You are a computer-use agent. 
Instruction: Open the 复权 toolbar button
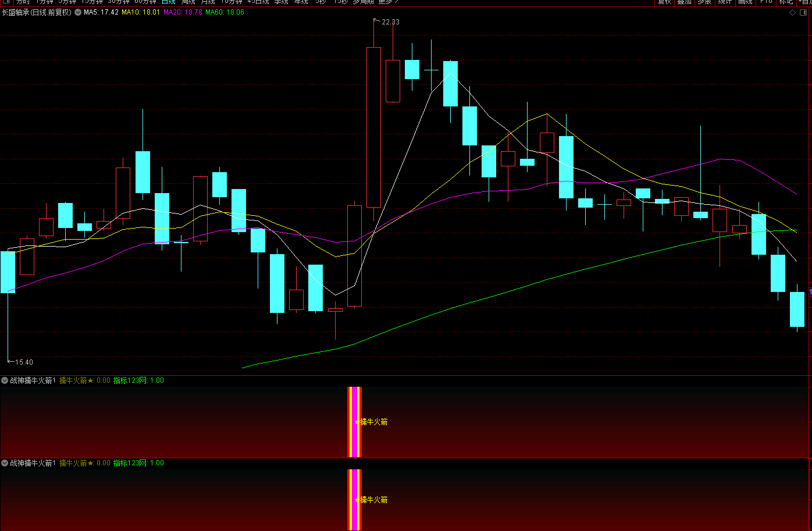[x=665, y=2]
